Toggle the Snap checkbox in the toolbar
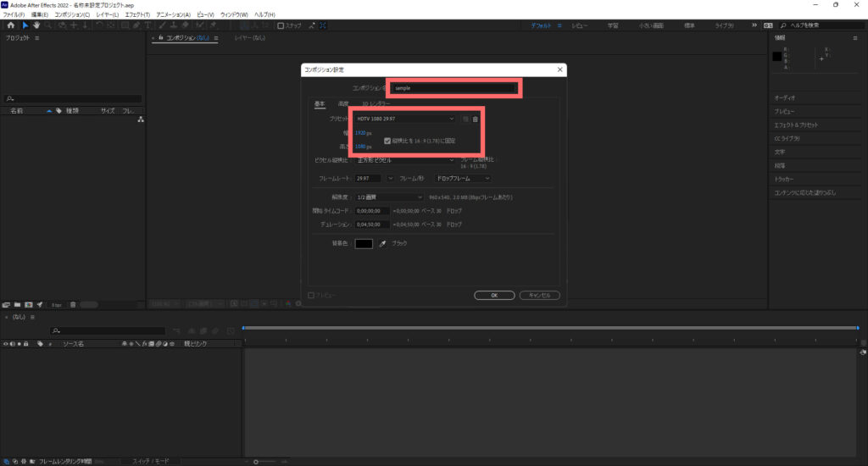This screenshot has height=466, width=868. [x=281, y=25]
